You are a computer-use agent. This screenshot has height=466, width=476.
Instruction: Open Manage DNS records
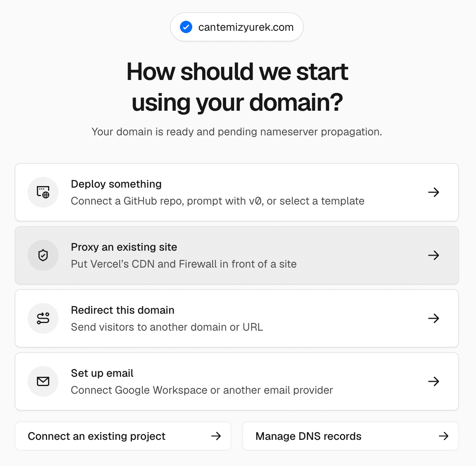pos(351,436)
